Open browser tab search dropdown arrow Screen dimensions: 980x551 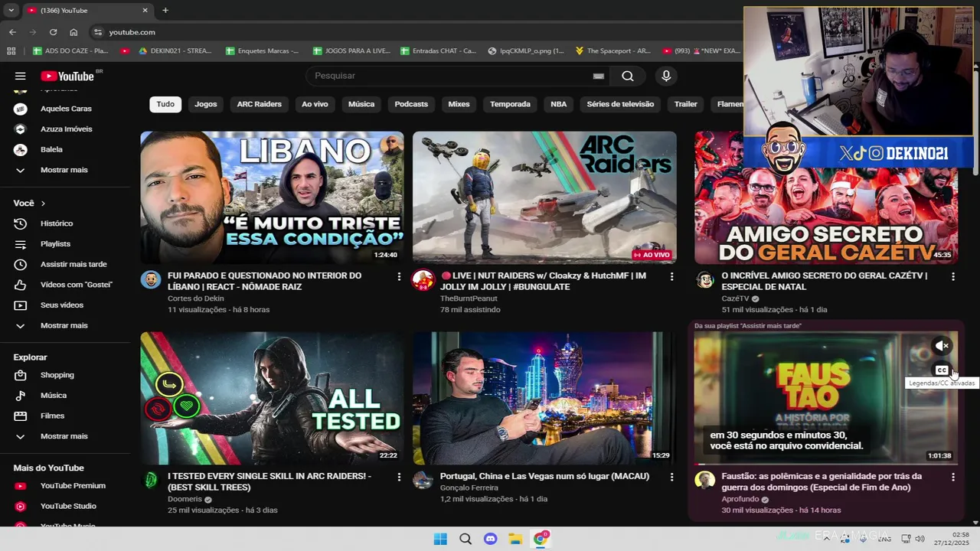(11, 10)
